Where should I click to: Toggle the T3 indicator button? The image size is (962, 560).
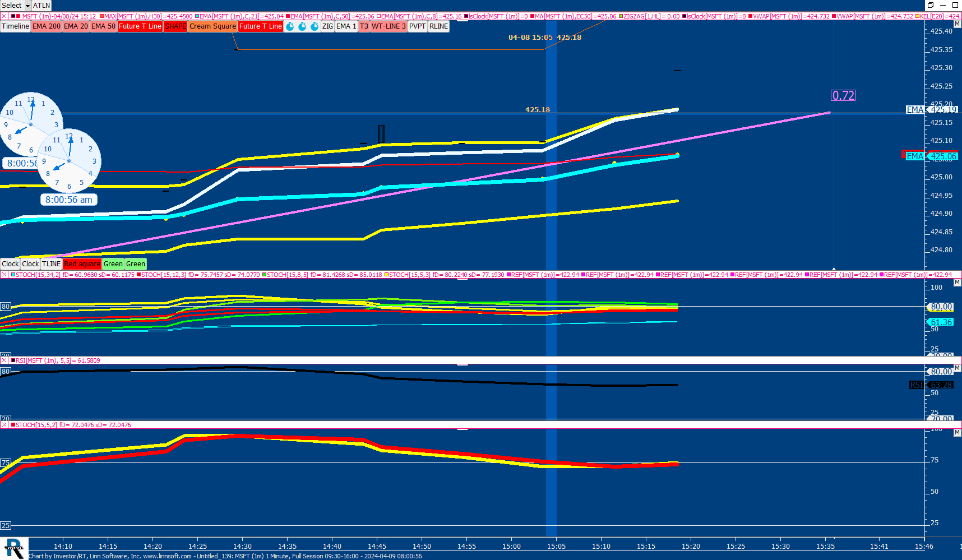(x=364, y=26)
